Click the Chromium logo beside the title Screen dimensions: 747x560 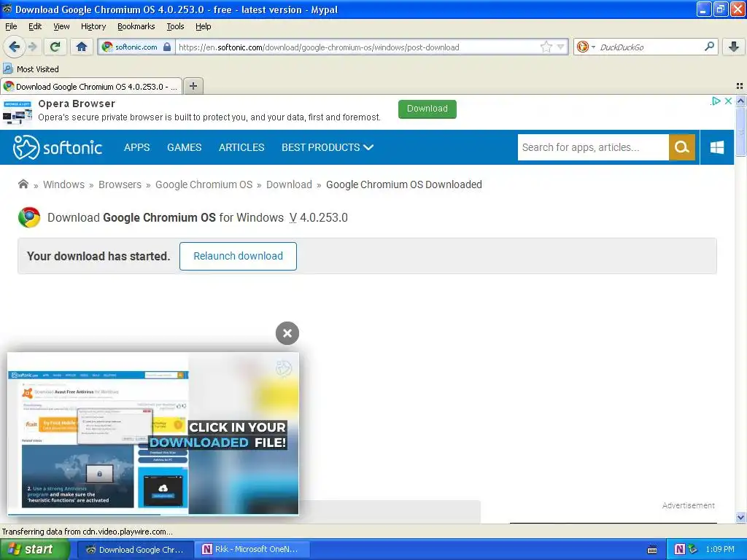pos(29,217)
